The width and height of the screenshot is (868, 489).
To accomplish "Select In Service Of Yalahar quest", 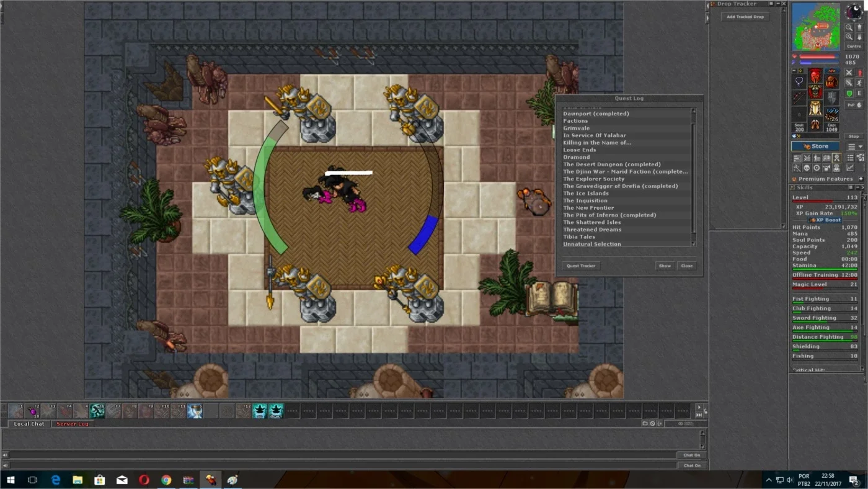I will [x=627, y=135].
